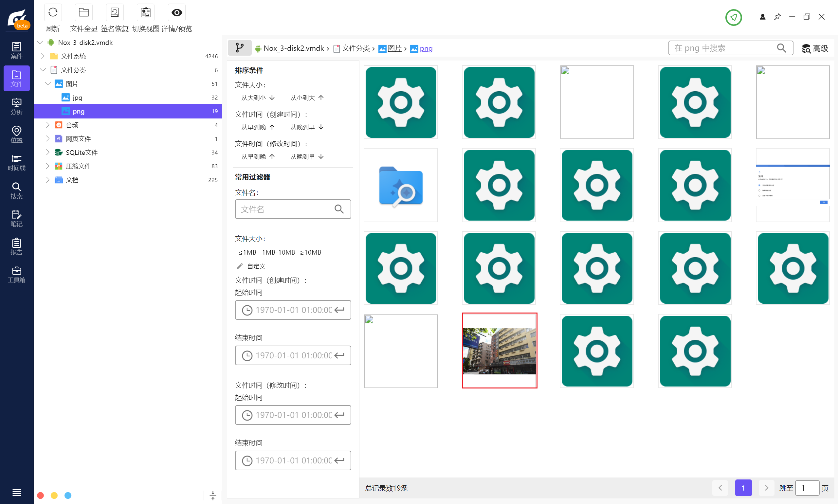Image resolution: width=838 pixels, height=504 pixels.
Task: Click the branch tree icon beside breadcrumb
Action: pyautogui.click(x=240, y=48)
